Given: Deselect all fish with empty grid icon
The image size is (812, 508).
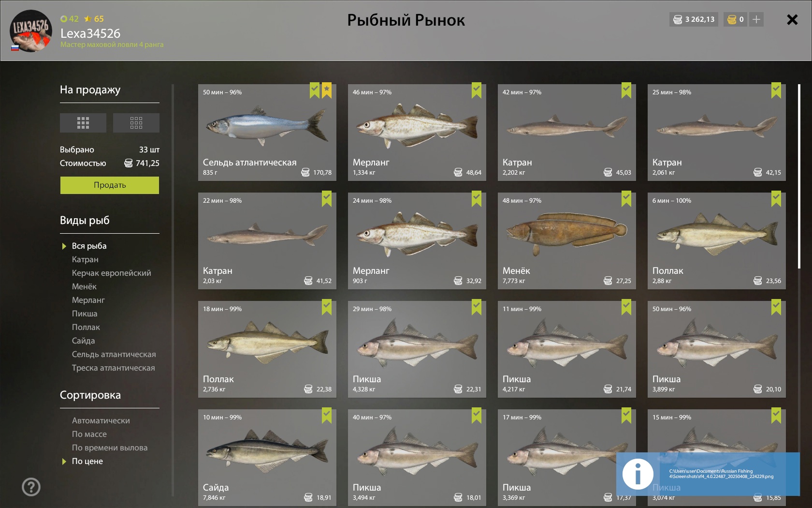Looking at the screenshot, I should (x=136, y=123).
